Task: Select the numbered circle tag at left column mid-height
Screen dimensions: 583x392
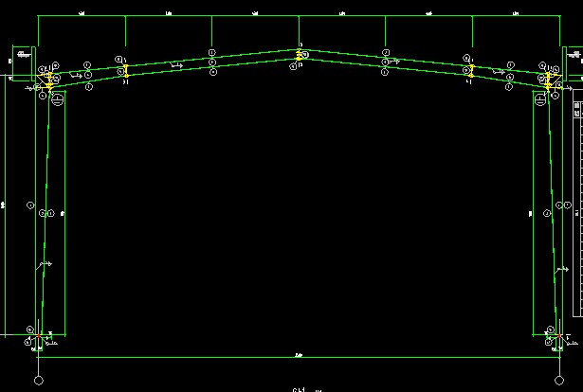Action: [30, 205]
